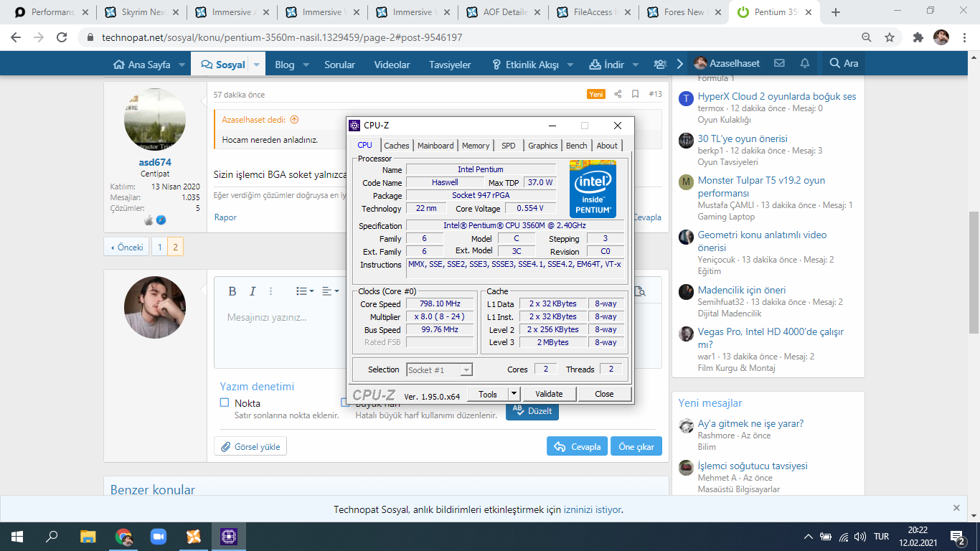Click the Düzelt spell-fix button

(532, 410)
